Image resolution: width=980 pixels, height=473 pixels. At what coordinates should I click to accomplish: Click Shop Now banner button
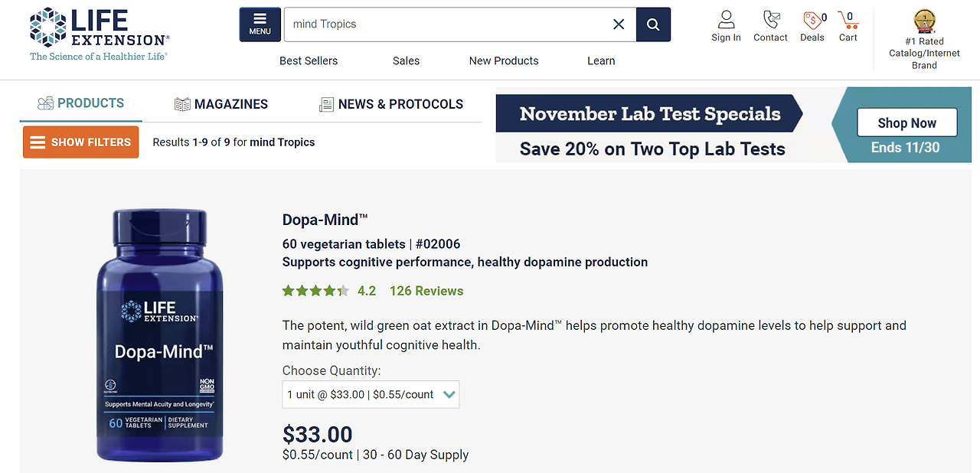click(x=907, y=122)
